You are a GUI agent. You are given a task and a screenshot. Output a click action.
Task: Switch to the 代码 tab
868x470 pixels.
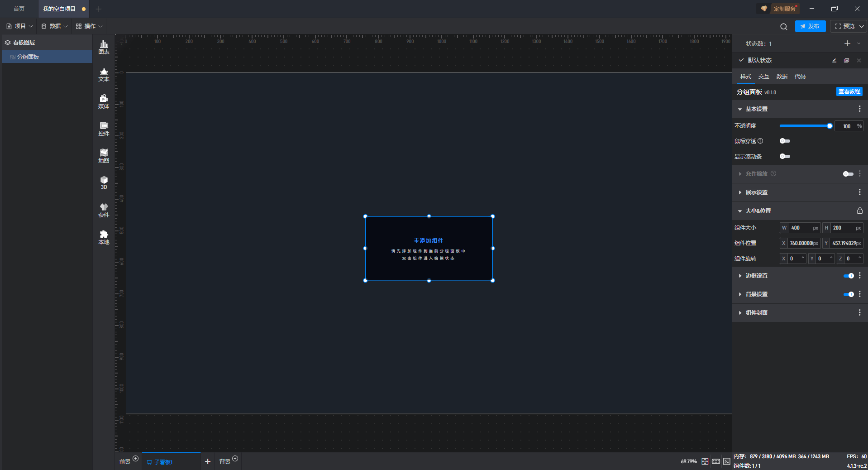coord(800,77)
